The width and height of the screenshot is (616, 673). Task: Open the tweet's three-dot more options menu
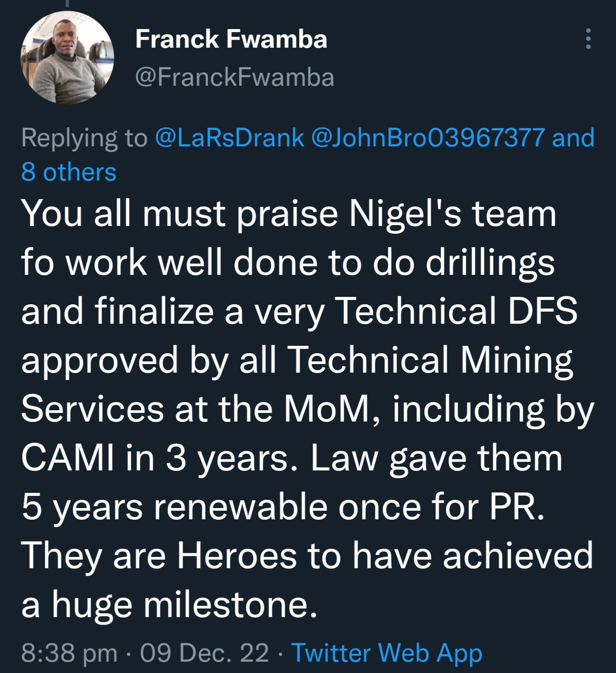click(588, 39)
